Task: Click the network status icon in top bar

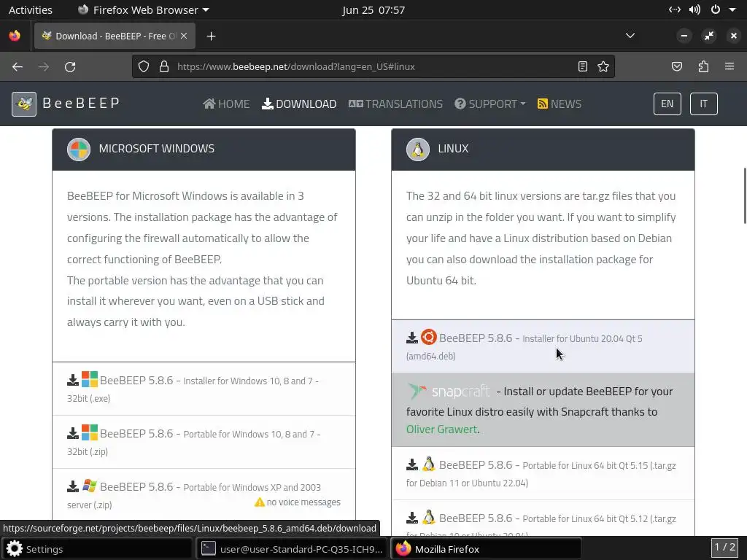Action: (675, 9)
